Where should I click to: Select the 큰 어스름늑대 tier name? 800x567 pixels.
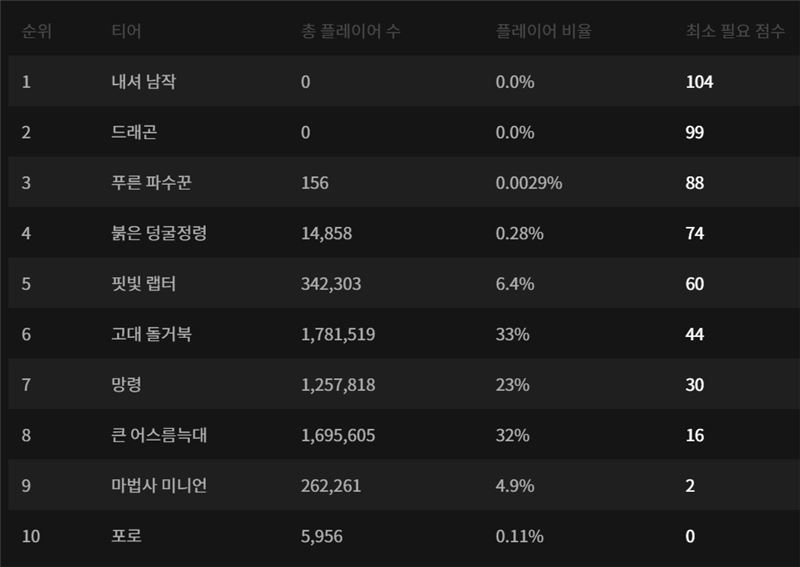point(159,435)
